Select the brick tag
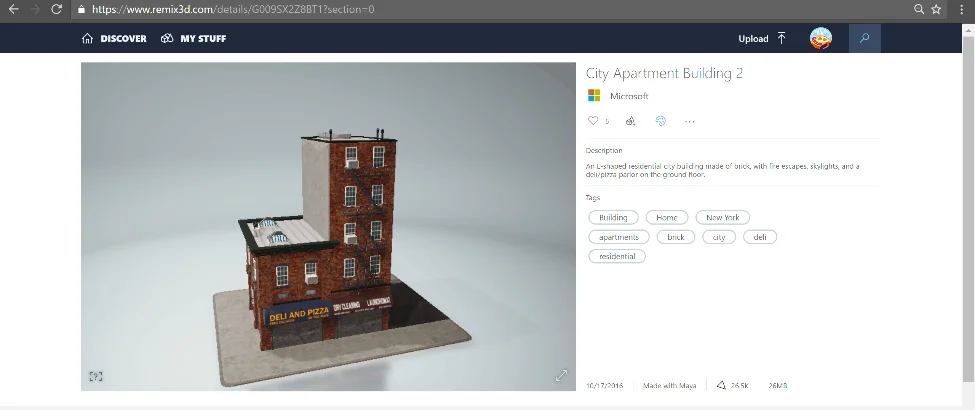This screenshot has width=975, height=410. (676, 237)
